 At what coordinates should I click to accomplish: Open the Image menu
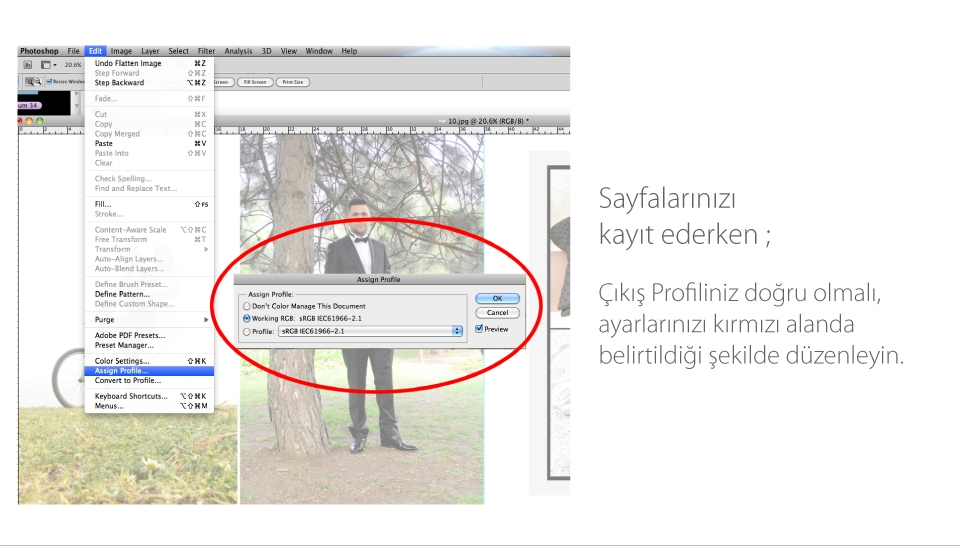[x=121, y=51]
